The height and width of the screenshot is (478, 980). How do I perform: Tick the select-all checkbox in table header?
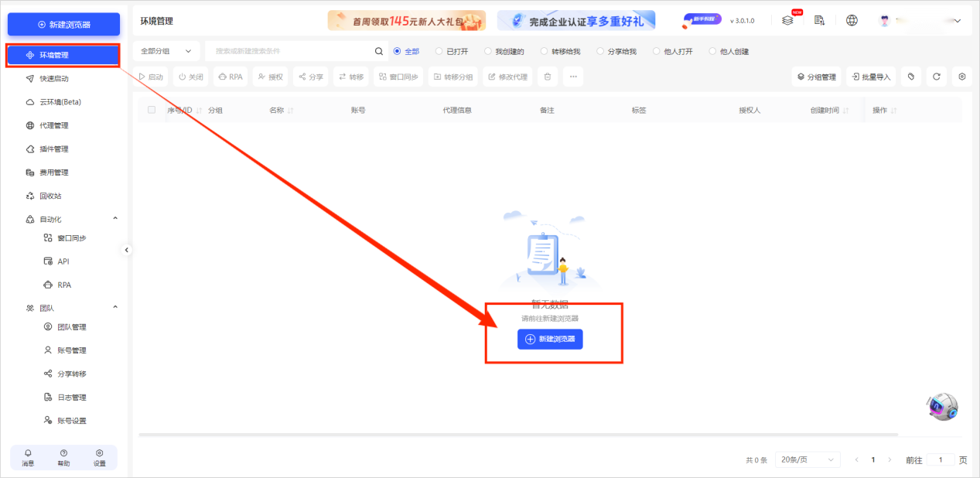[152, 110]
